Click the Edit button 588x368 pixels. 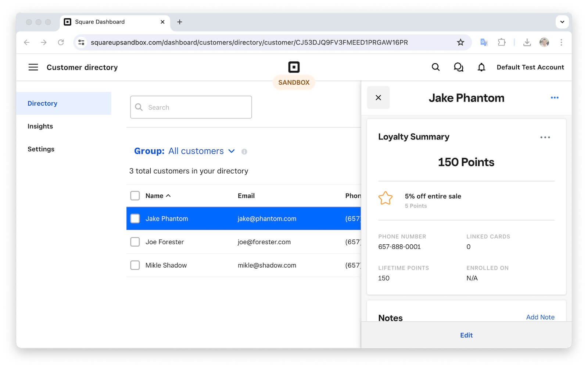466,335
